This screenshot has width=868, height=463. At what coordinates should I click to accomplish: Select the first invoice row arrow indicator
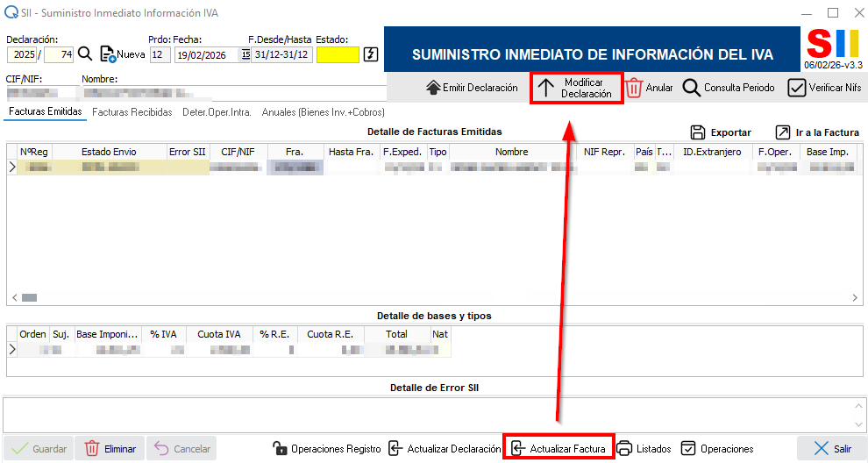click(12, 167)
